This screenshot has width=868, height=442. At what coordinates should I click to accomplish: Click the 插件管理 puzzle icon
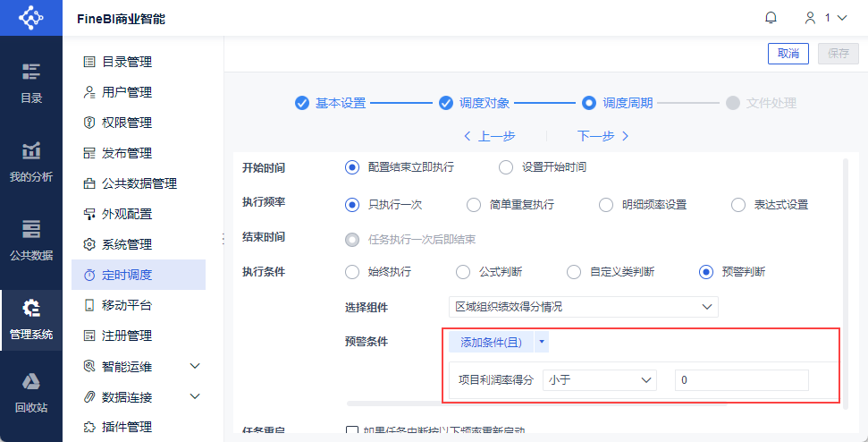pyautogui.click(x=88, y=427)
